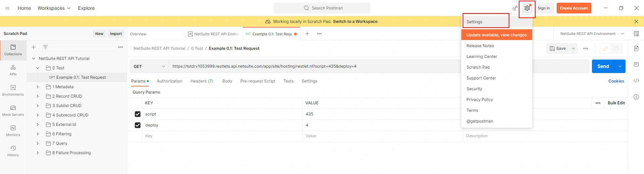Open the Workspaces dropdown
Screen dimensions: 644x174
click(x=54, y=8)
